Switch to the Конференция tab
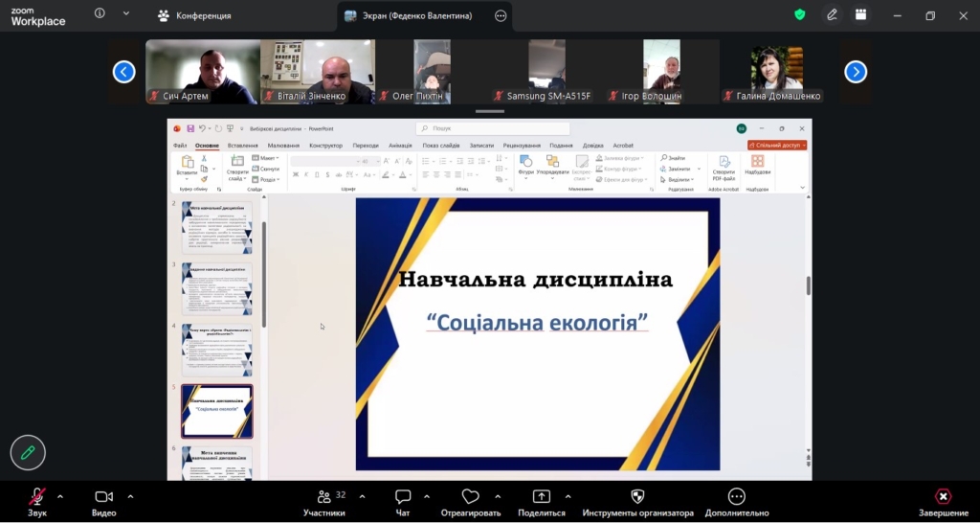 (194, 15)
